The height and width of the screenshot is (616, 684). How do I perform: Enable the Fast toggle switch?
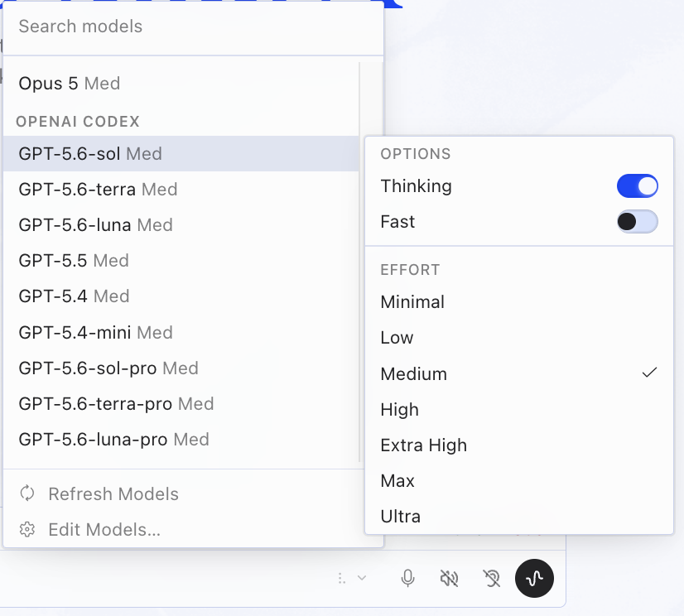pos(638,222)
